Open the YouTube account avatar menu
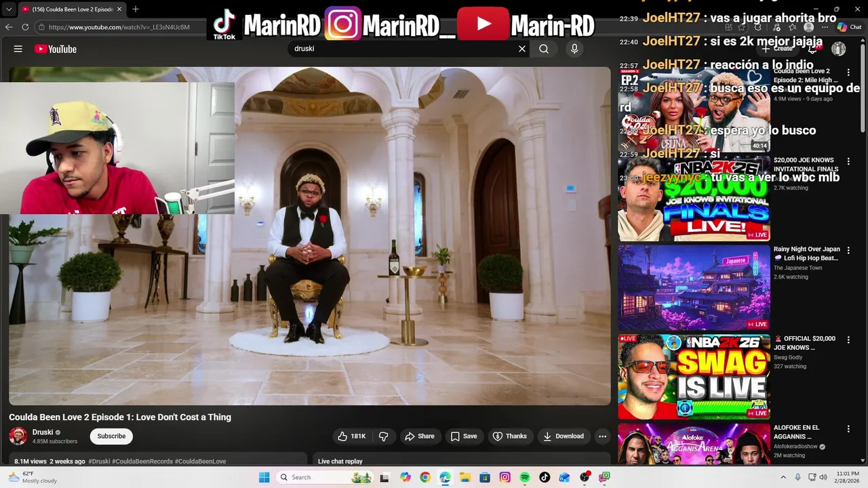Viewport: 868px width, 488px height. 839,49
